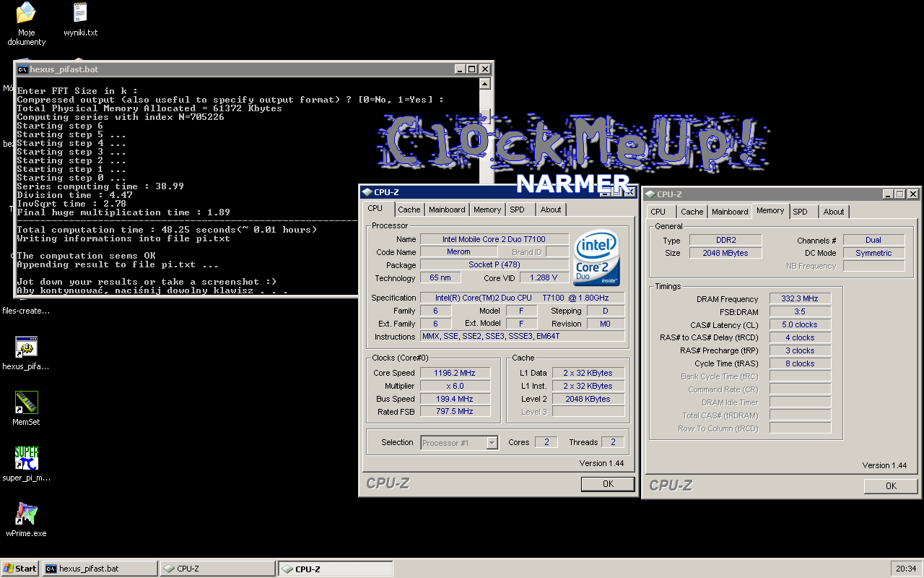924x578 pixels.
Task: Open the Processor #1 selection dropdown
Action: 492,443
